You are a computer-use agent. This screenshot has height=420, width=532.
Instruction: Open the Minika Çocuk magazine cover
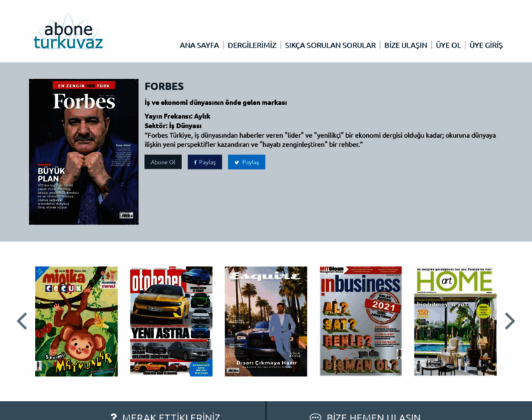point(76,321)
